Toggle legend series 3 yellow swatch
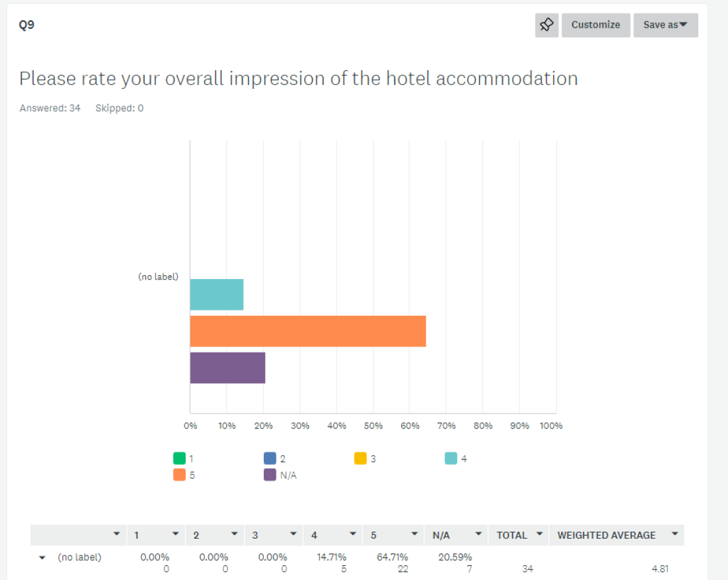728x580 pixels. pos(360,458)
